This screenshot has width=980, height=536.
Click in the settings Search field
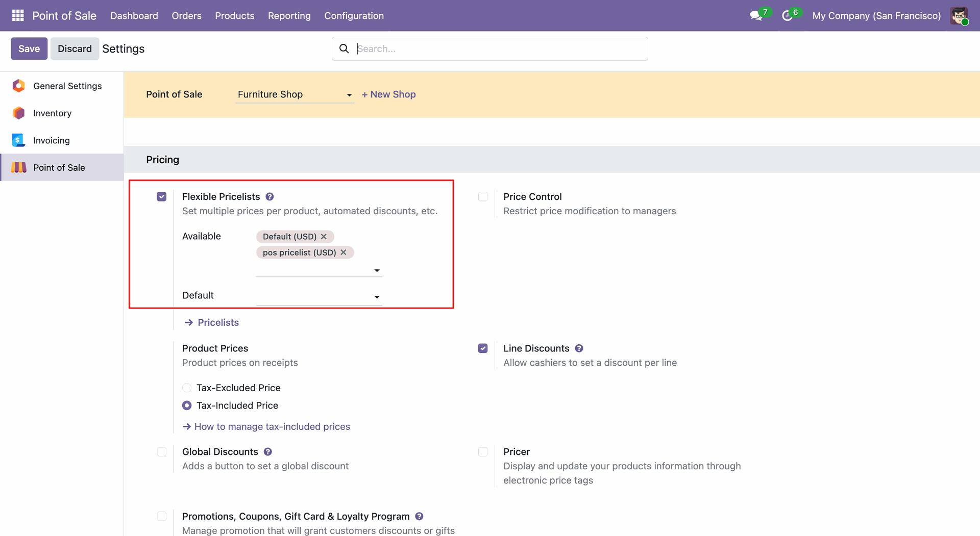click(x=500, y=49)
